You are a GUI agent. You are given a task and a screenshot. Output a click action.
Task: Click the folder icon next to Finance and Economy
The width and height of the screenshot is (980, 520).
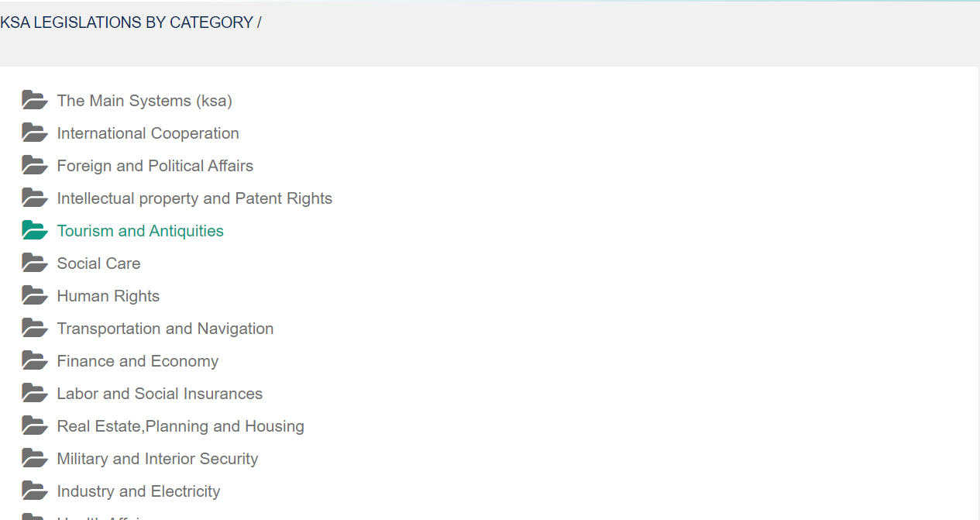click(x=35, y=360)
